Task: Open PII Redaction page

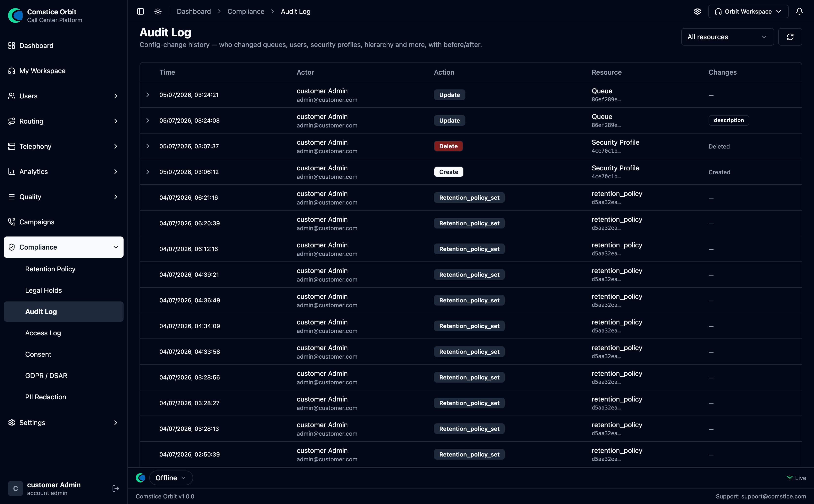Action: [46, 397]
